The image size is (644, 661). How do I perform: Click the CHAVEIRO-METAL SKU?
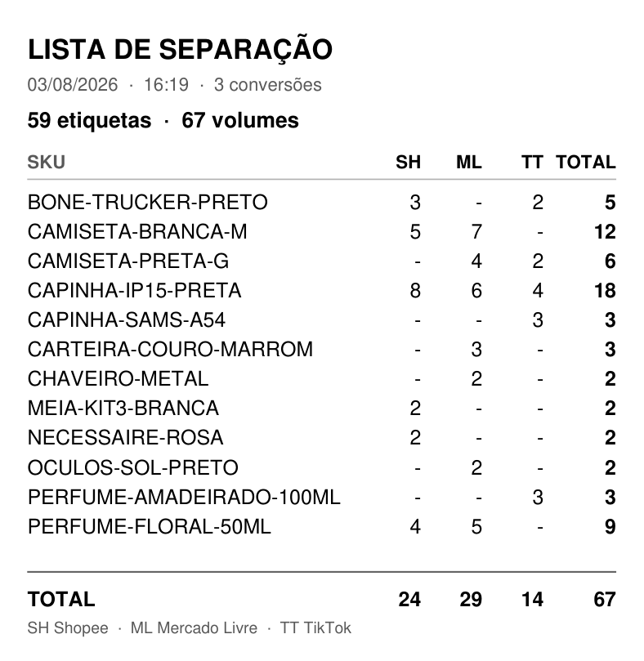click(118, 379)
